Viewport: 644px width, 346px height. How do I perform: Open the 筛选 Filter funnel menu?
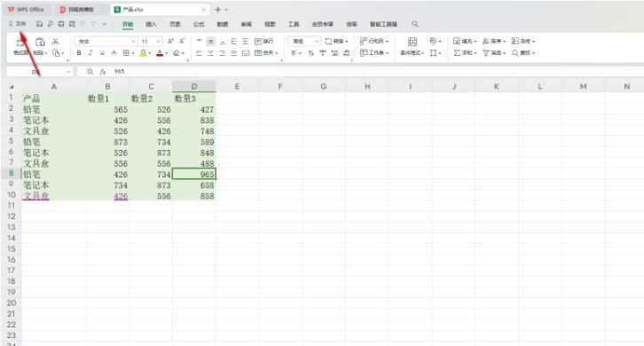coord(494,53)
